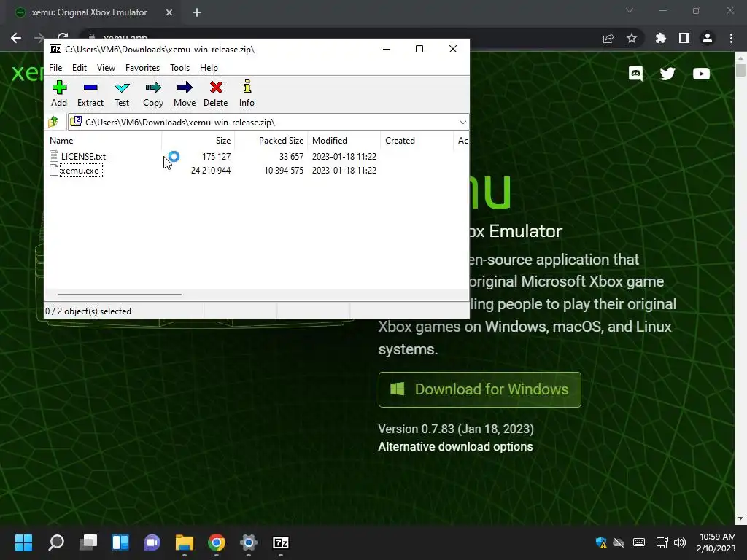Open Settings gear on taskbar
Screen dimensions: 747x560
(248, 542)
